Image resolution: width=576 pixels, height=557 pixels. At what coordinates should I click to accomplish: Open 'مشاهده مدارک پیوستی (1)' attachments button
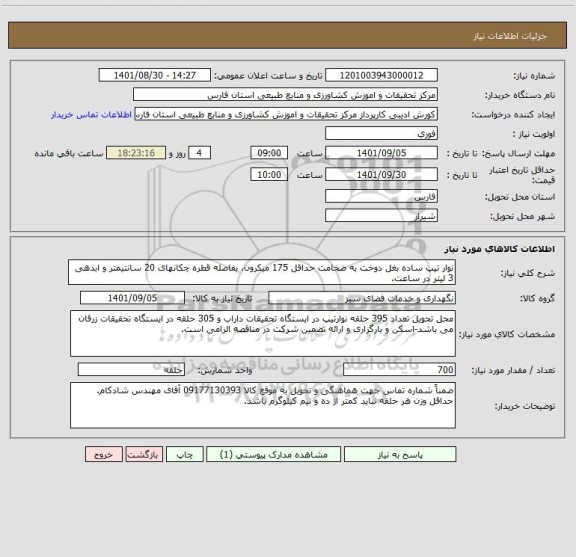[273, 454]
